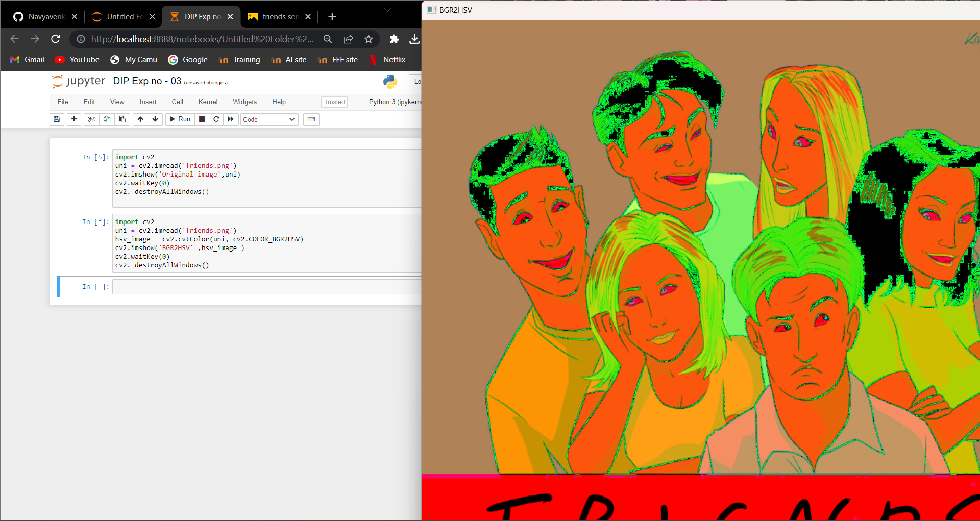Open the Netflix bookmark
980x521 pixels.
(387, 60)
